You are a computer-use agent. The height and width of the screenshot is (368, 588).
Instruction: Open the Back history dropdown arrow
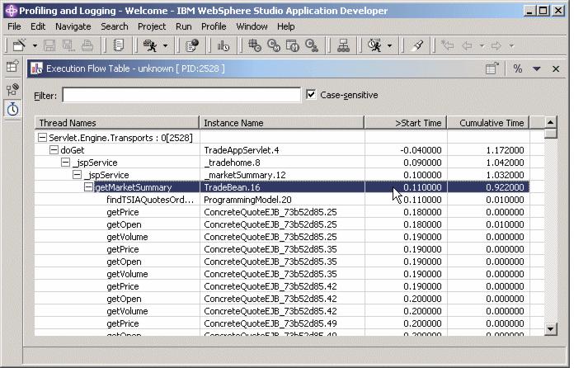(482, 46)
